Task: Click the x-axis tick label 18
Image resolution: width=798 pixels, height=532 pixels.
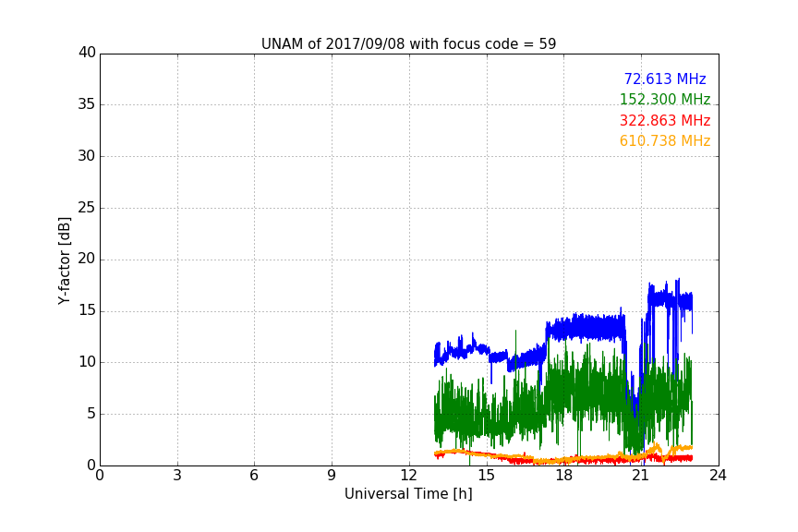Action: point(564,476)
